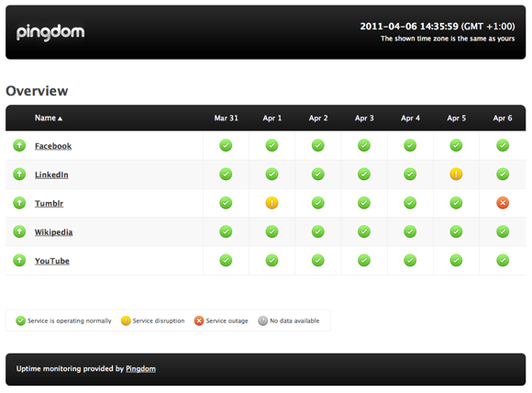The width and height of the screenshot is (532, 393).
Task: Click Wikipedia's green check for Apr 6
Action: tap(503, 231)
